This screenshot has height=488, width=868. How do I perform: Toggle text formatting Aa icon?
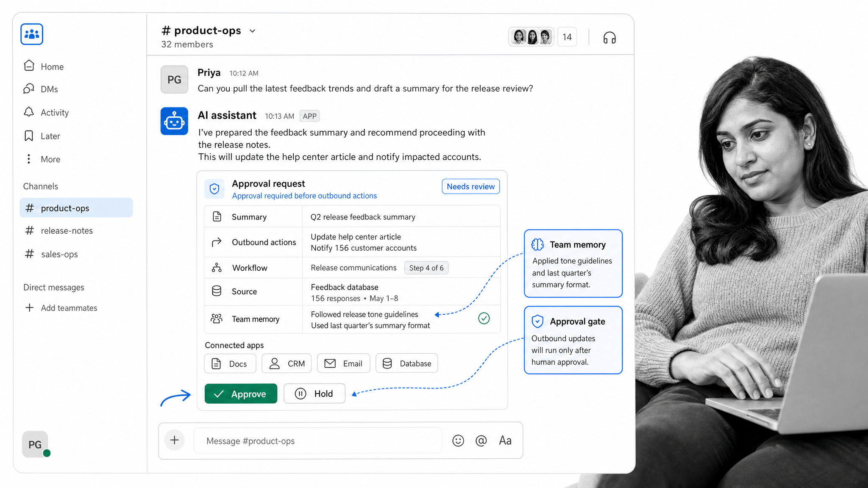coord(505,441)
